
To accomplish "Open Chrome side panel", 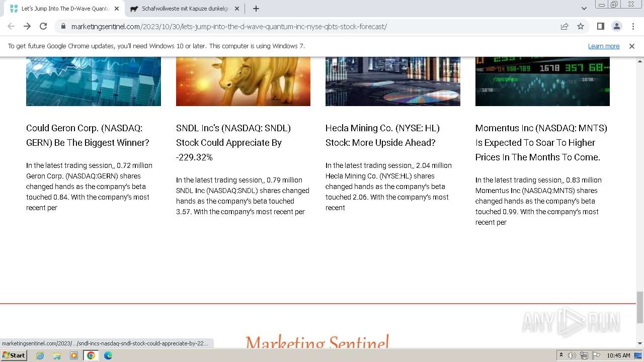I will click(600, 26).
